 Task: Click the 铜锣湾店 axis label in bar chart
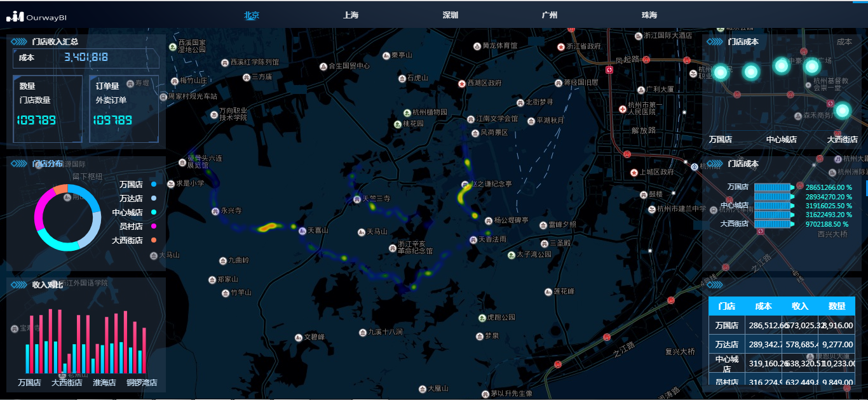[142, 383]
